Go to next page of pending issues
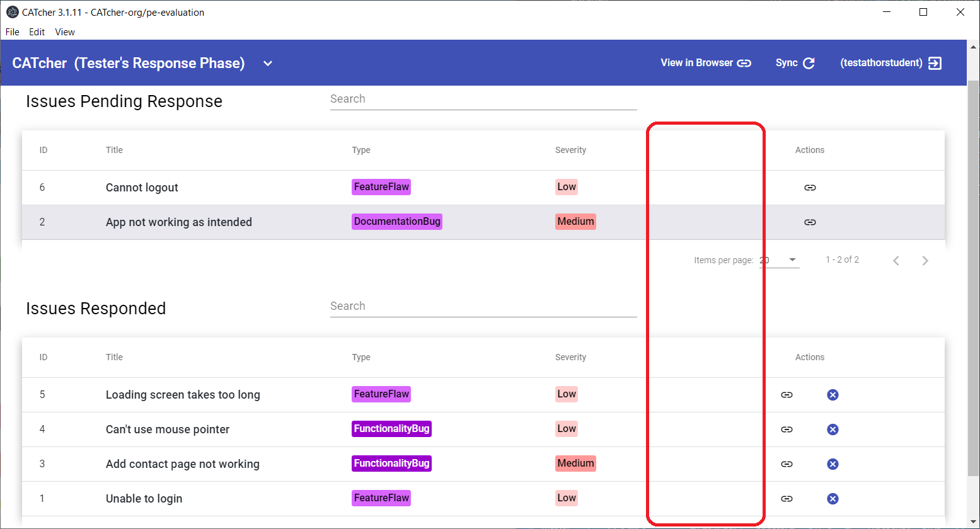980x529 pixels. [925, 261]
